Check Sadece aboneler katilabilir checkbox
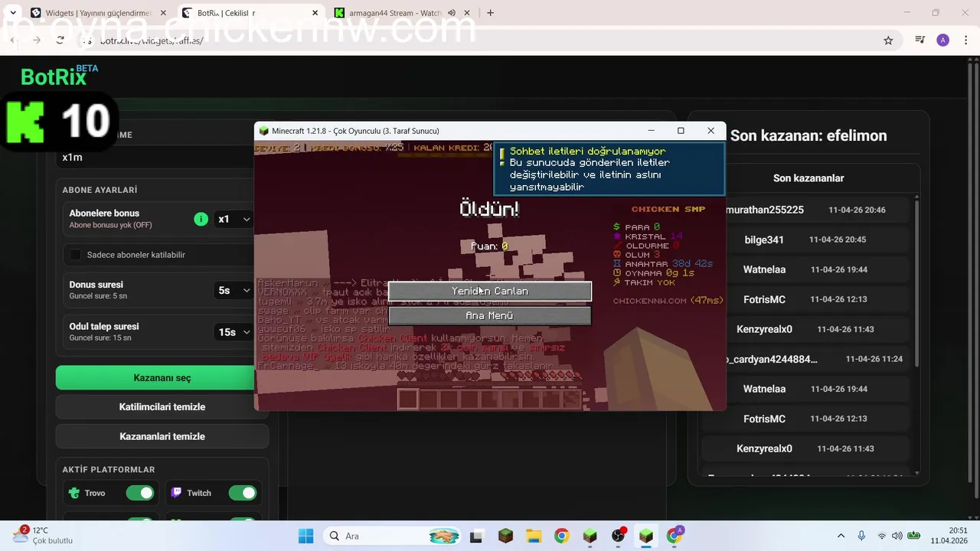 click(x=75, y=255)
